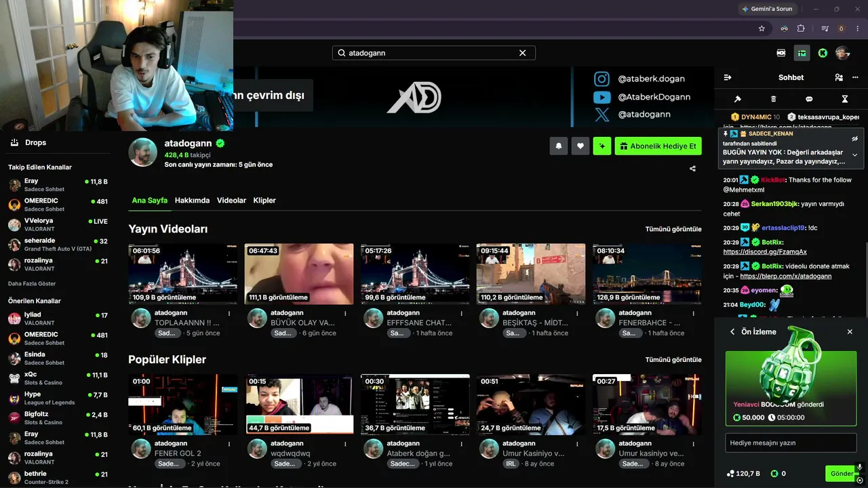This screenshot has width=868, height=488.
Task: View all Popüler Klipler with Tümünü görüntüle
Action: (x=673, y=359)
